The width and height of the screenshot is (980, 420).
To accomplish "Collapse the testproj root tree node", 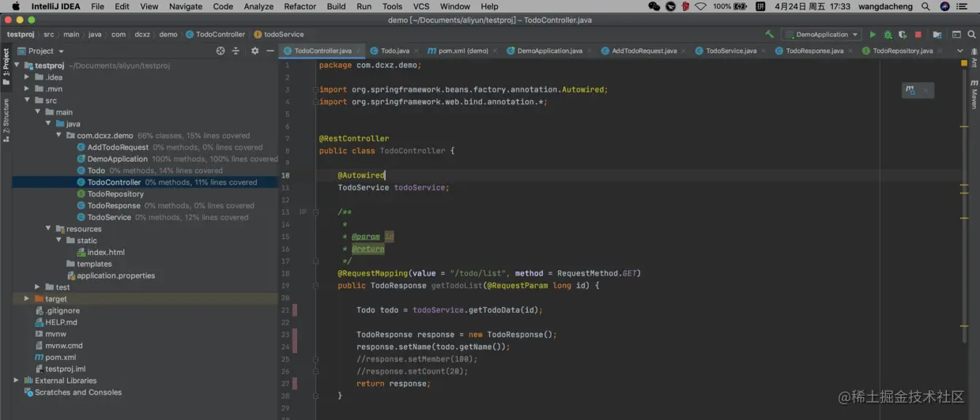I will [17, 66].
